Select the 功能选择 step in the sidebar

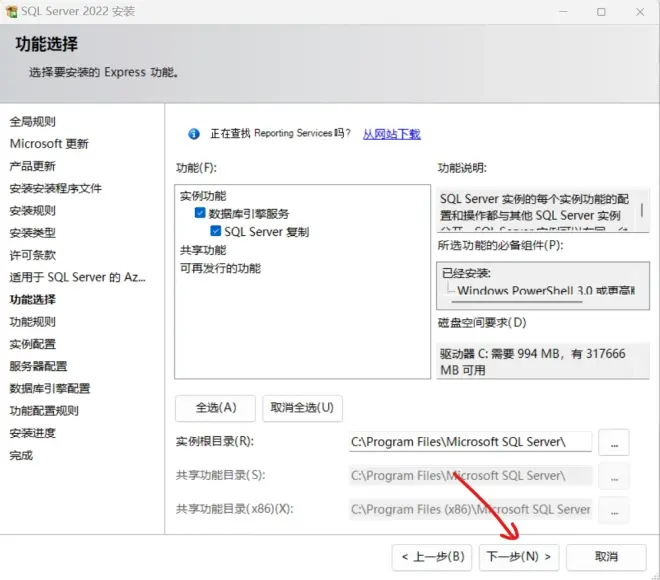32,300
